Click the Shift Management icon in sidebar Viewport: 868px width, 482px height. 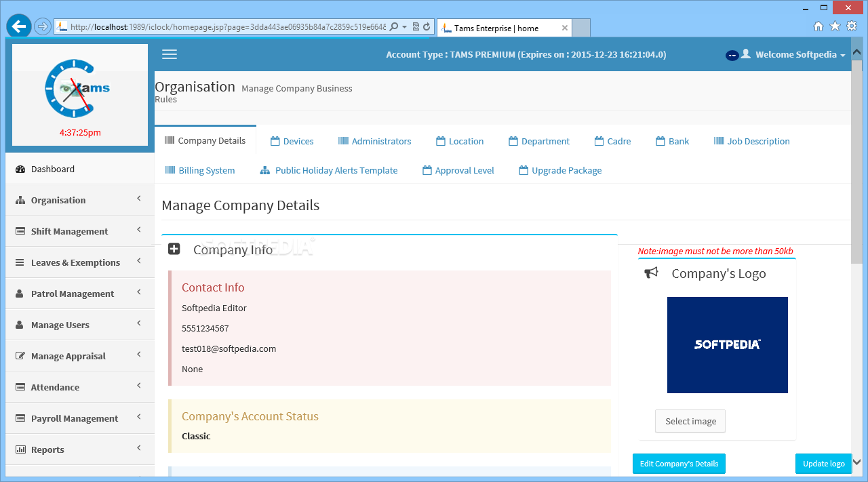(x=20, y=232)
